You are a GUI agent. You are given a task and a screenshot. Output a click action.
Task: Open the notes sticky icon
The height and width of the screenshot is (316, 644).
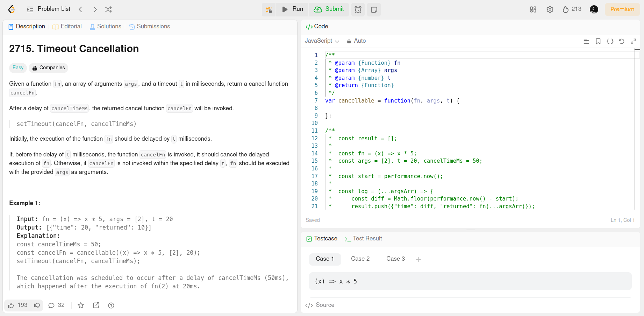[374, 9]
